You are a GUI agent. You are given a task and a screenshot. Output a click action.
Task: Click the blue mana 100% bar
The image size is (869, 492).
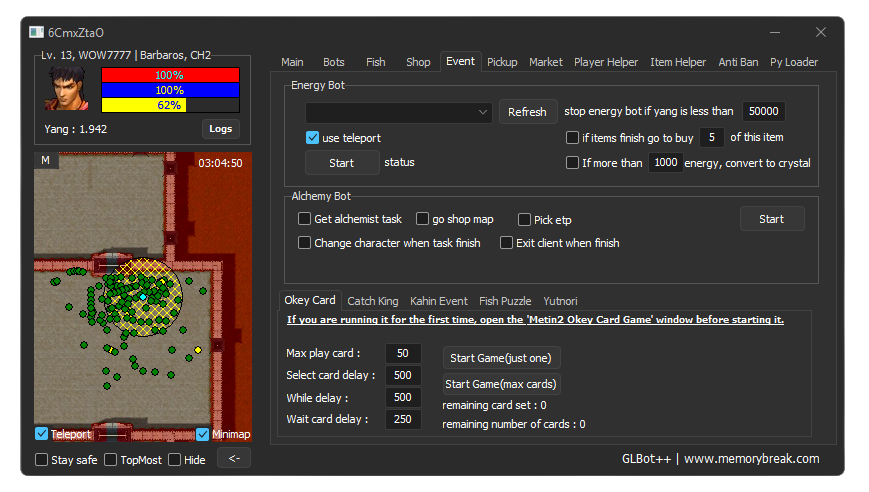click(170, 90)
